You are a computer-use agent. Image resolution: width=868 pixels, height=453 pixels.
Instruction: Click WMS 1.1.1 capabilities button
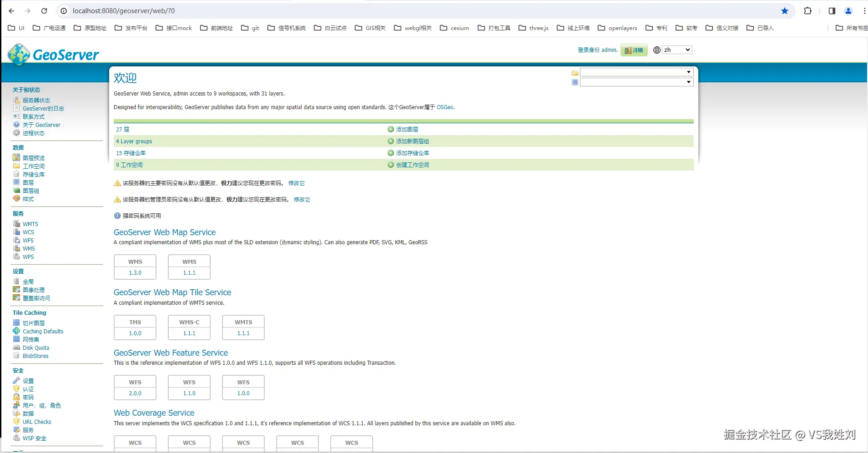tap(189, 267)
